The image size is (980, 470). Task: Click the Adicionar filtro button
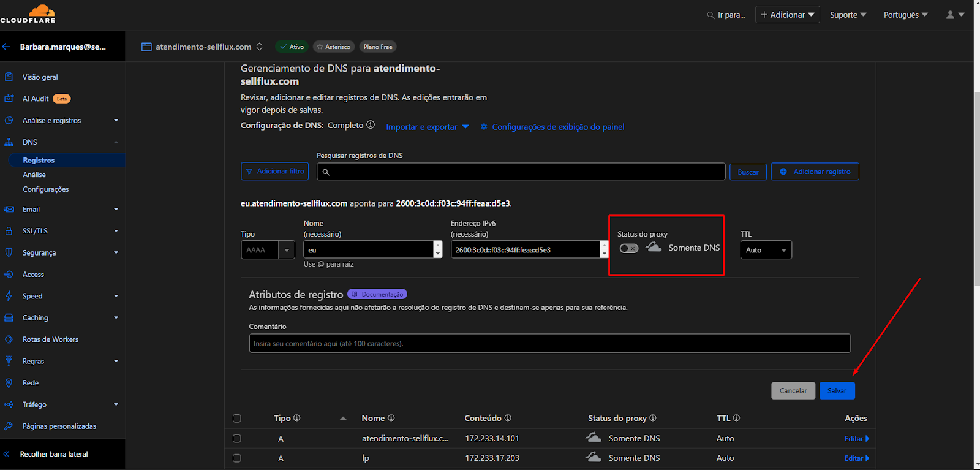pos(274,172)
